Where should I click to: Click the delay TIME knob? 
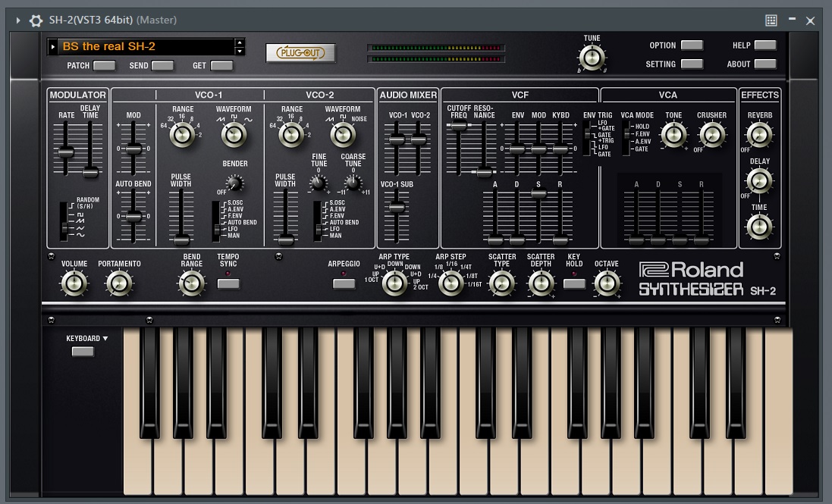759,227
